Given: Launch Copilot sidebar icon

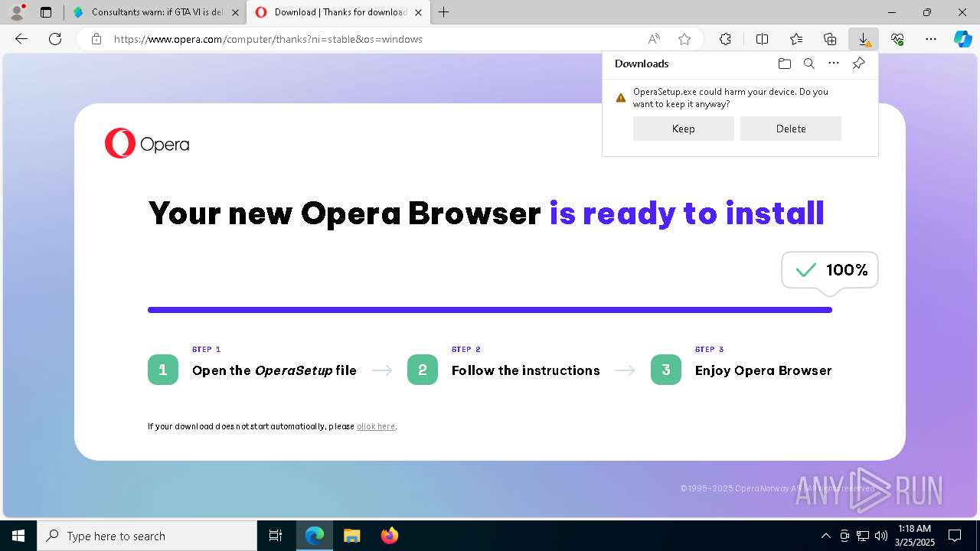Looking at the screenshot, I should pyautogui.click(x=962, y=39).
